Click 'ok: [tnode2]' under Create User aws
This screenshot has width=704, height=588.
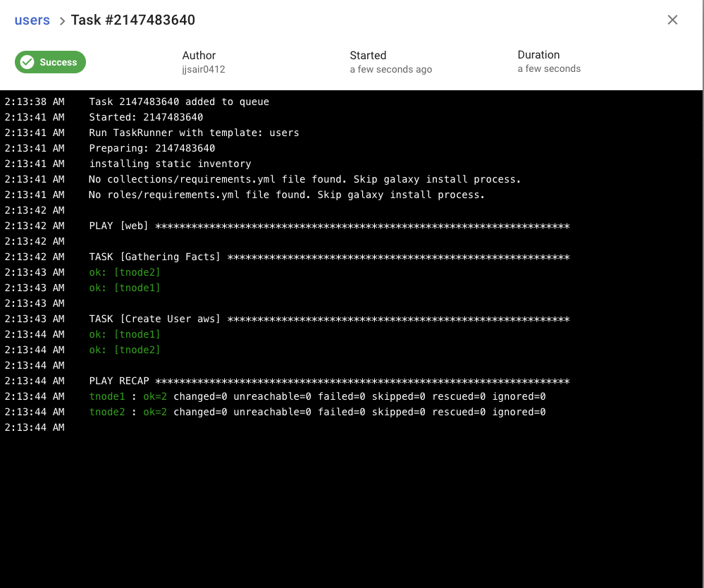tap(124, 350)
